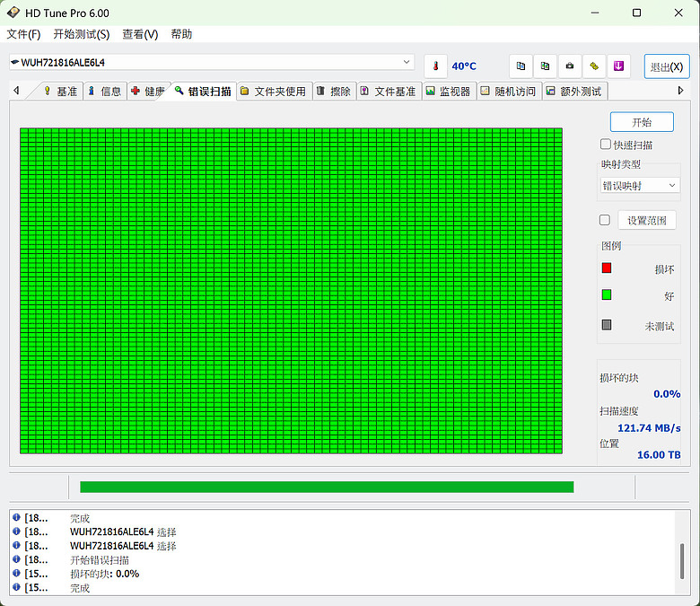Switch to the 文件夹使用 tab

[274, 92]
